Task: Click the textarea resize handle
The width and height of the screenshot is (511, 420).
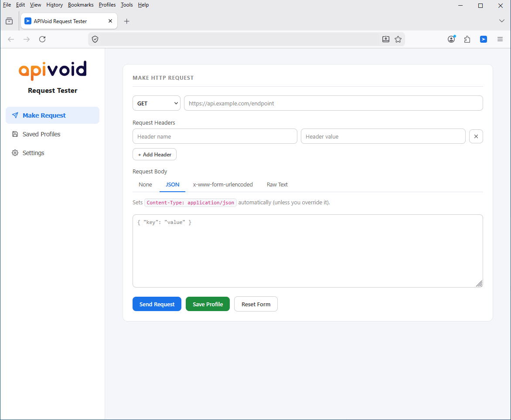Action: point(479,284)
